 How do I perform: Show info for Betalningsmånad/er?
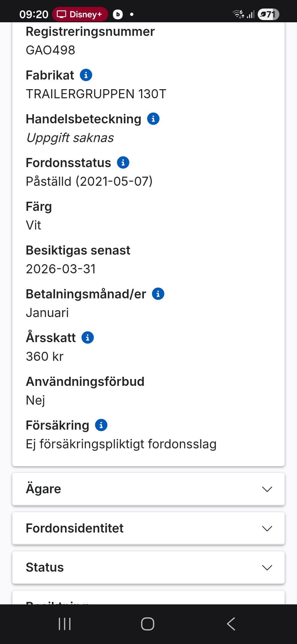(158, 294)
